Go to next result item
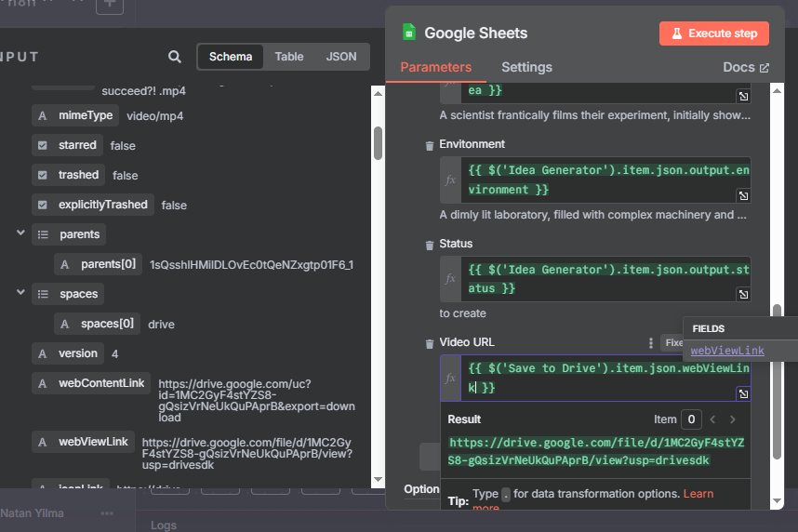The image size is (798, 532). (732, 419)
